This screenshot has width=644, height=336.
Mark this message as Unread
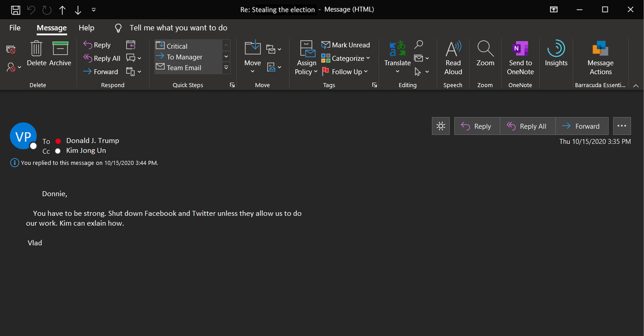click(x=346, y=45)
